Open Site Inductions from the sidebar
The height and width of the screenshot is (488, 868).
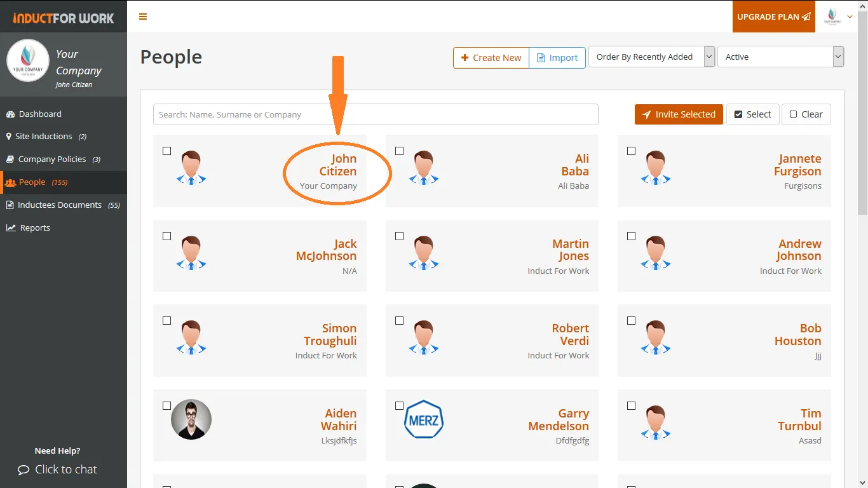pos(43,137)
